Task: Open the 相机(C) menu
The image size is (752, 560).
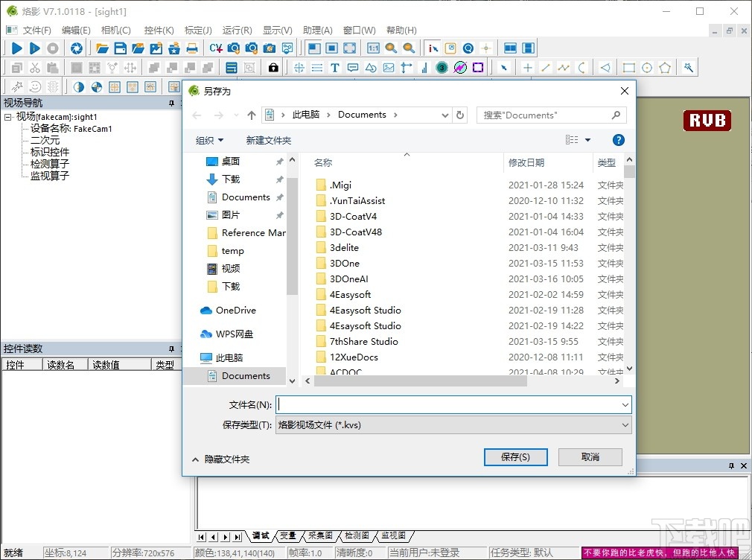Action: point(116,31)
